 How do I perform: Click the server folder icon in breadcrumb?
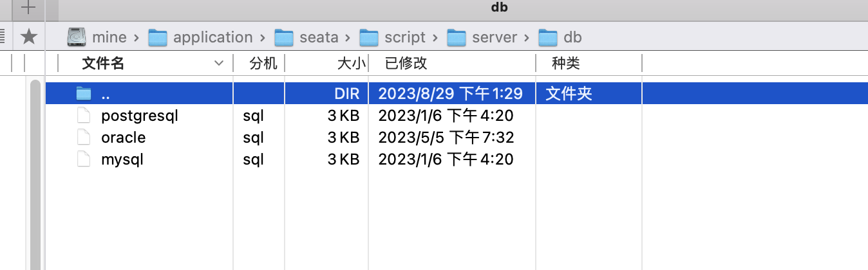click(x=457, y=37)
